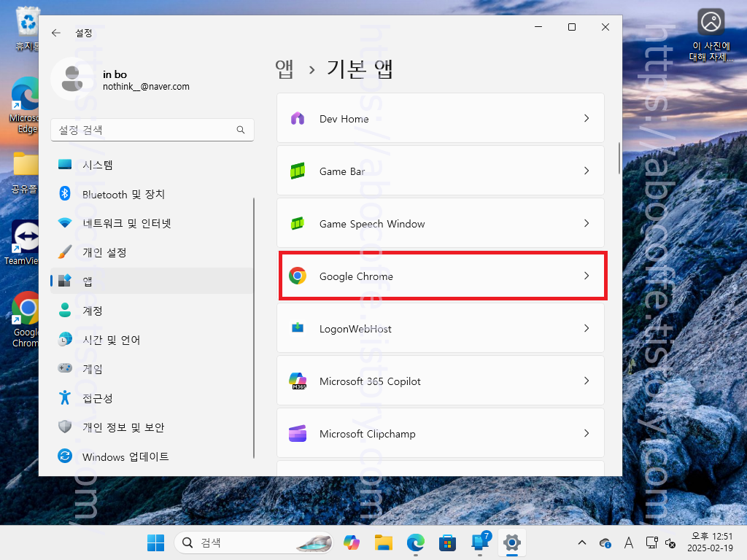Click the Google Chrome text label

point(356,276)
